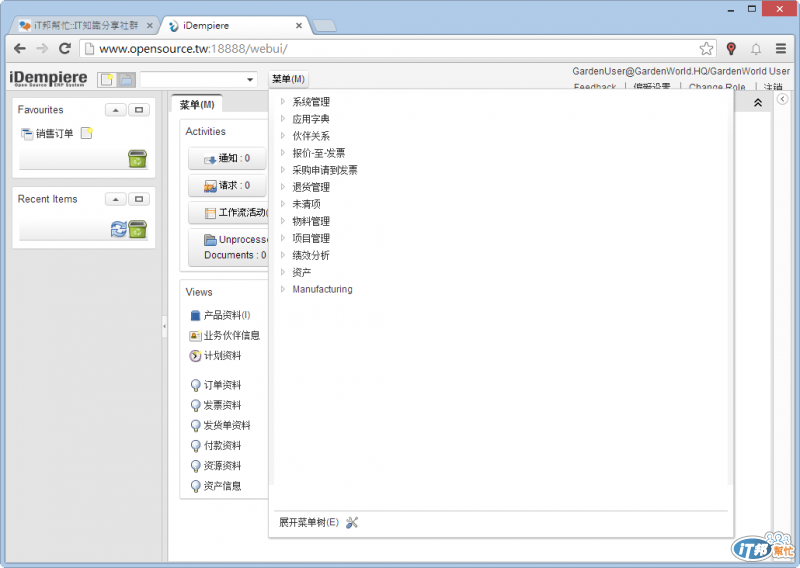Viewport: 800px width, 568px height.
Task: Open 付款资料 view
Action: (x=215, y=446)
